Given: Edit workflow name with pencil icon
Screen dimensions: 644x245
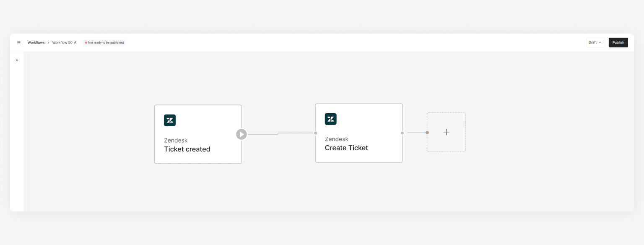Looking at the screenshot, I should pyautogui.click(x=75, y=42).
